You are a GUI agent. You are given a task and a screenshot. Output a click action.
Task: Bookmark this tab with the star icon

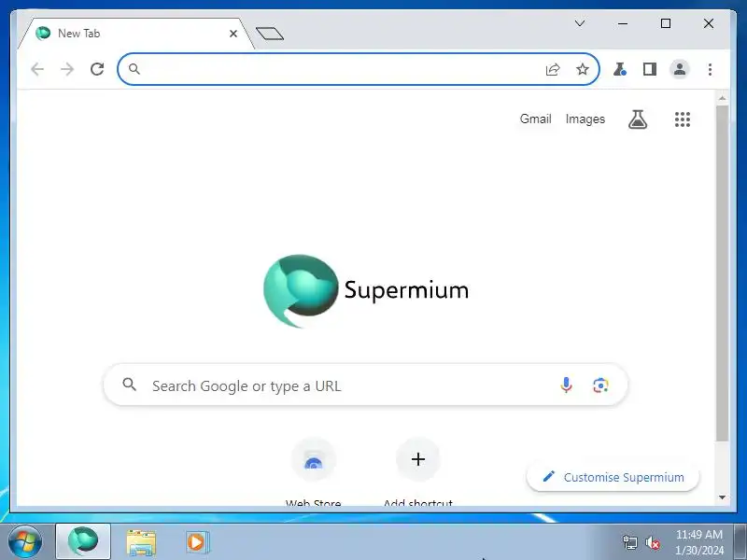[x=582, y=69]
